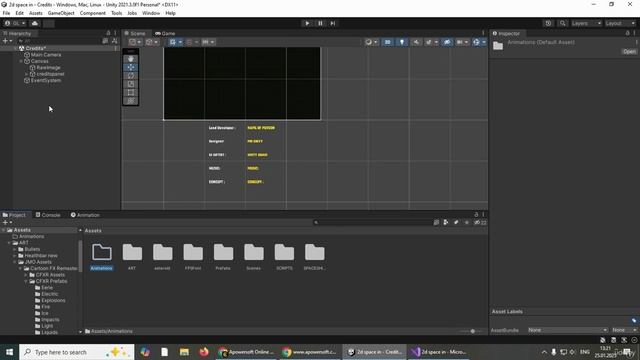The width and height of the screenshot is (640, 360).
Task: Select the Move tool in scene toolbar
Action: pyautogui.click(x=131, y=67)
